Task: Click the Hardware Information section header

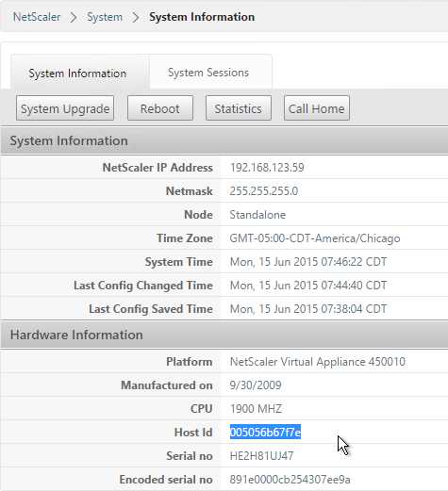Action: [224, 335]
